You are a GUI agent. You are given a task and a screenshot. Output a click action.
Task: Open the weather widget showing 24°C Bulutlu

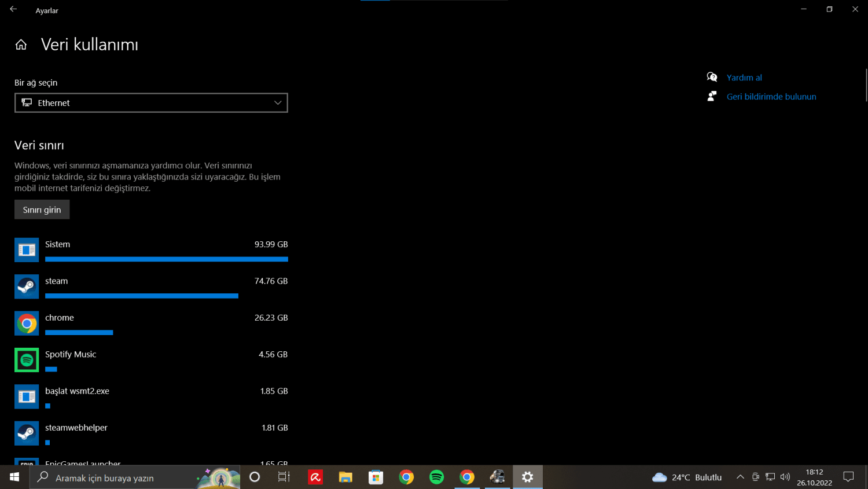(687, 477)
